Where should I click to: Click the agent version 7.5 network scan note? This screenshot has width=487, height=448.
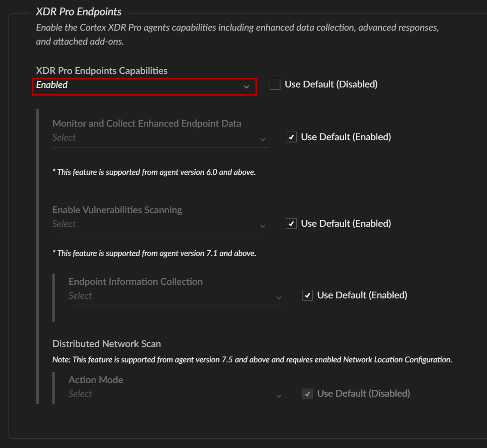252,360
